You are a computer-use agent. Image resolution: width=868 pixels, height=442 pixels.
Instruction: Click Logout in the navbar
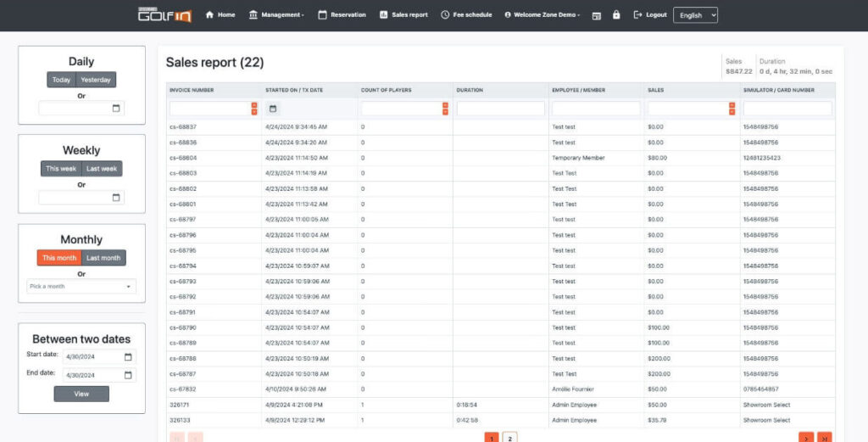pos(650,15)
